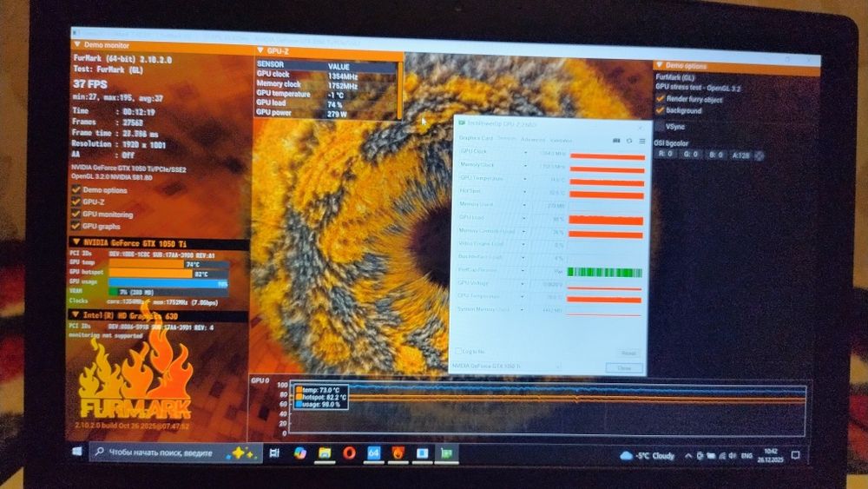868x489 pixels.
Task: Click the GPU-Z screenshot camera icon
Action: pos(616,141)
